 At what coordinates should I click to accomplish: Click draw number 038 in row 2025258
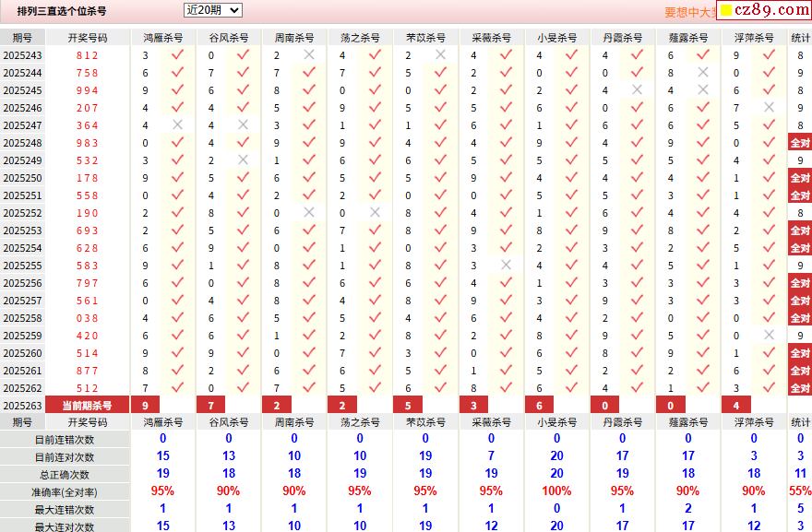click(x=87, y=318)
